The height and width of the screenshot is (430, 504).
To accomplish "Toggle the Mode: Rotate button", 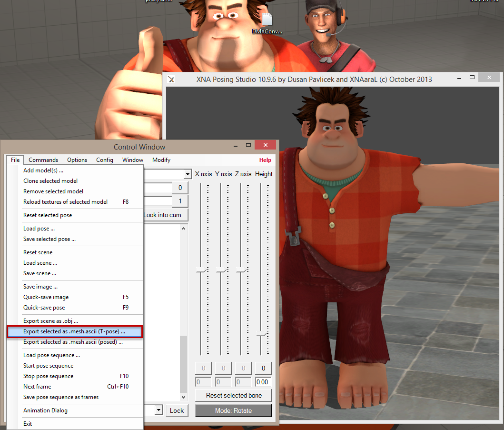I will [x=234, y=410].
